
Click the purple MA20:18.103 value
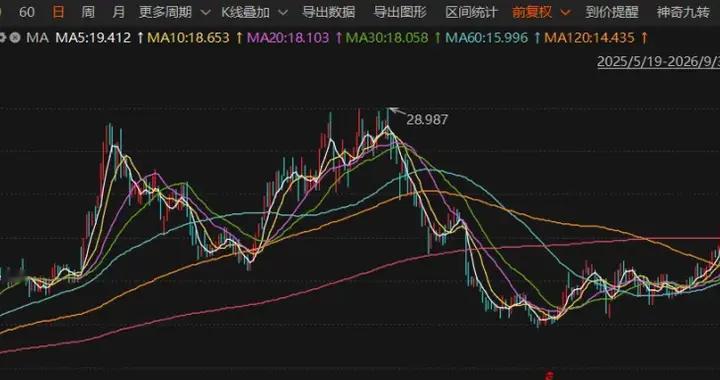point(288,38)
